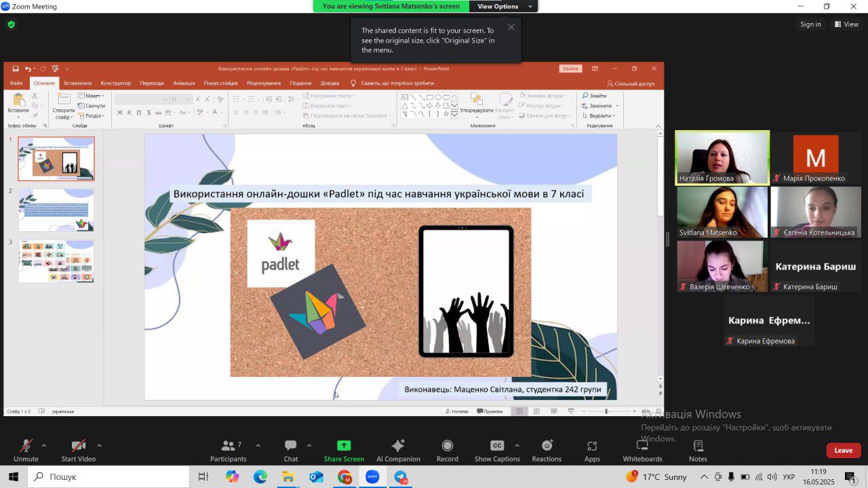Viewport: 868px width, 488px height.
Task: Open the Файл tab in PowerPoint
Action: point(16,83)
